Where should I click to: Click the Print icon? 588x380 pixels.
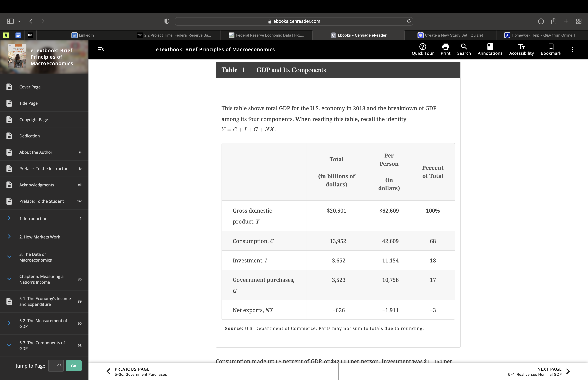pos(445,49)
